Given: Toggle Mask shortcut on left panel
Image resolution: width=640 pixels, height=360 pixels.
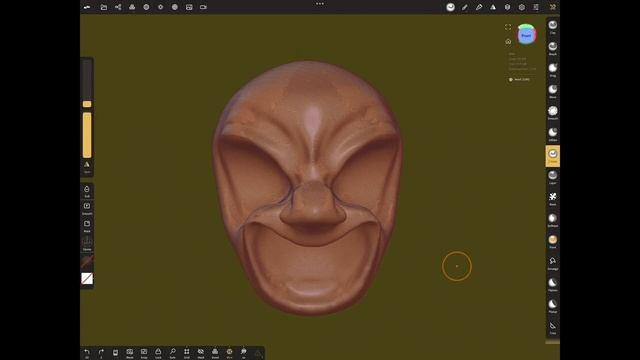Looking at the screenshot, I should tap(87, 226).
